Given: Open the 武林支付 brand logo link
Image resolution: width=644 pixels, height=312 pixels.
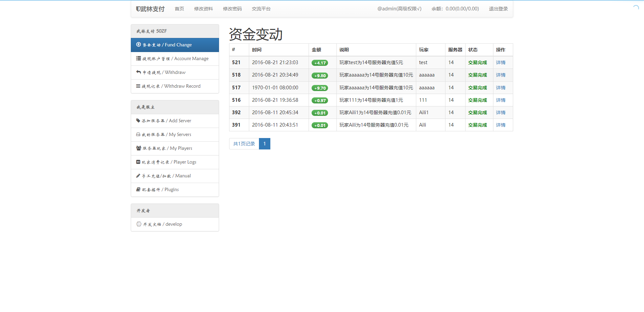Looking at the screenshot, I should (150, 9).
